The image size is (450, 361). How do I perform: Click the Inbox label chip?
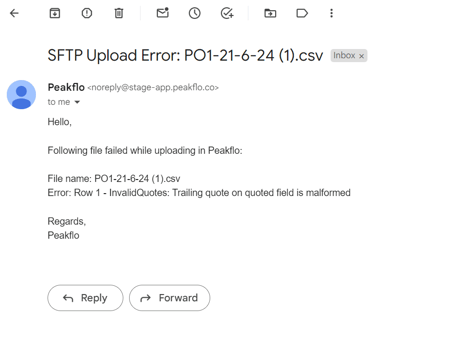click(x=349, y=56)
